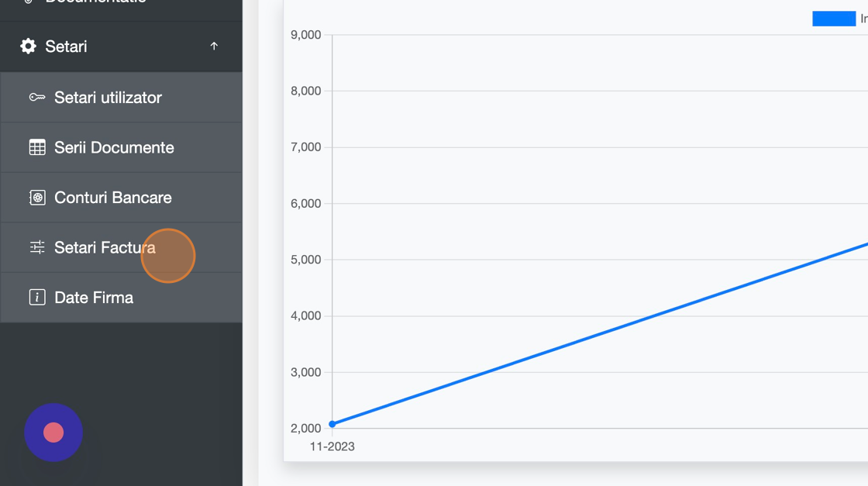The image size is (868, 486).
Task: Click the info icon for Date Firma
Action: coord(37,298)
